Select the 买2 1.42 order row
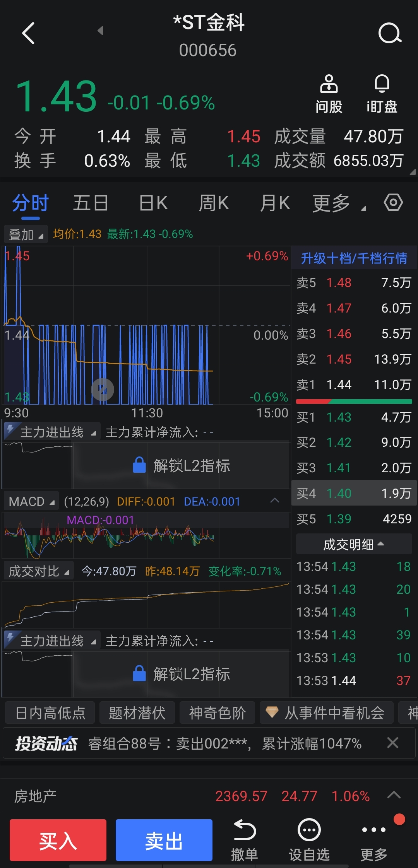Viewport: 418px width, 868px height. tap(354, 443)
